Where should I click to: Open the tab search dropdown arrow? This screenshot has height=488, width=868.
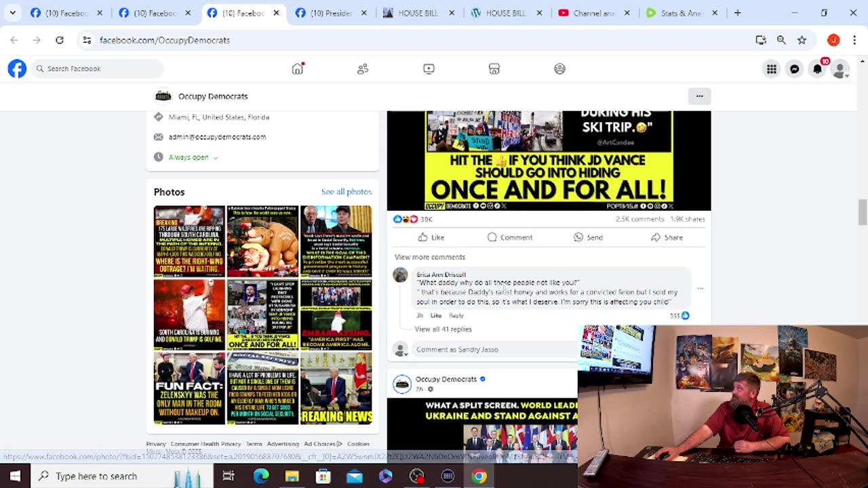(x=12, y=13)
